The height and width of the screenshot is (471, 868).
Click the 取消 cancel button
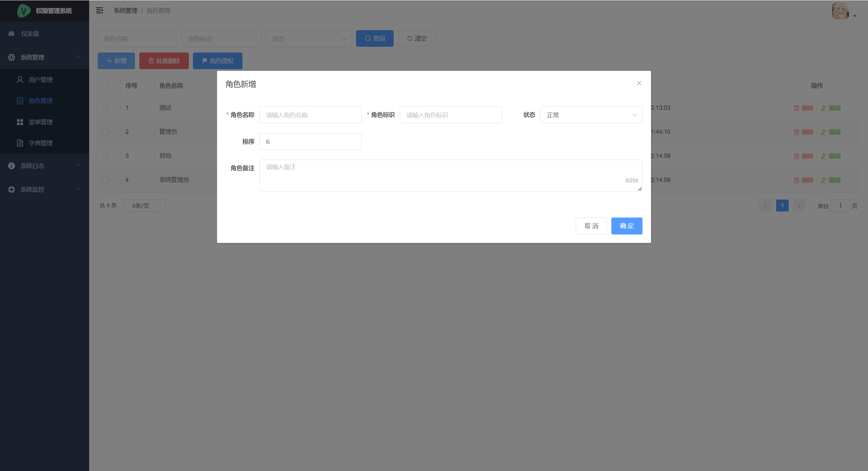pyautogui.click(x=591, y=226)
